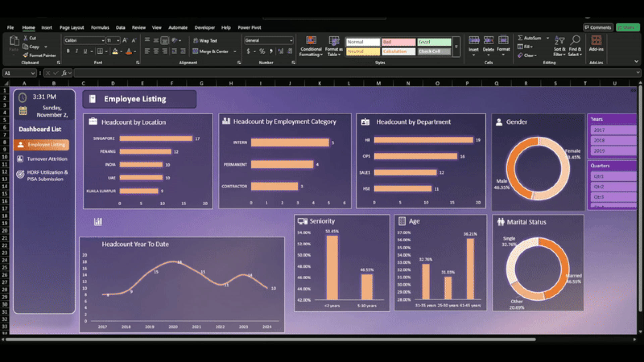Collapse the ribbon with the chevron
This screenshot has height=362, width=644.
[636, 62]
